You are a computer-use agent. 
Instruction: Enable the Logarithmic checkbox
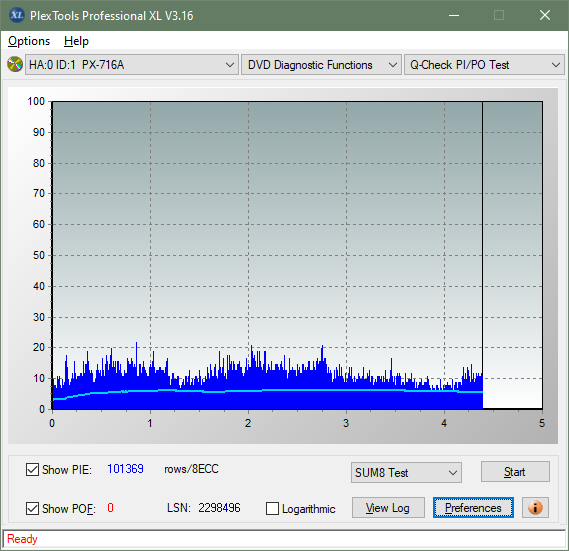272,508
